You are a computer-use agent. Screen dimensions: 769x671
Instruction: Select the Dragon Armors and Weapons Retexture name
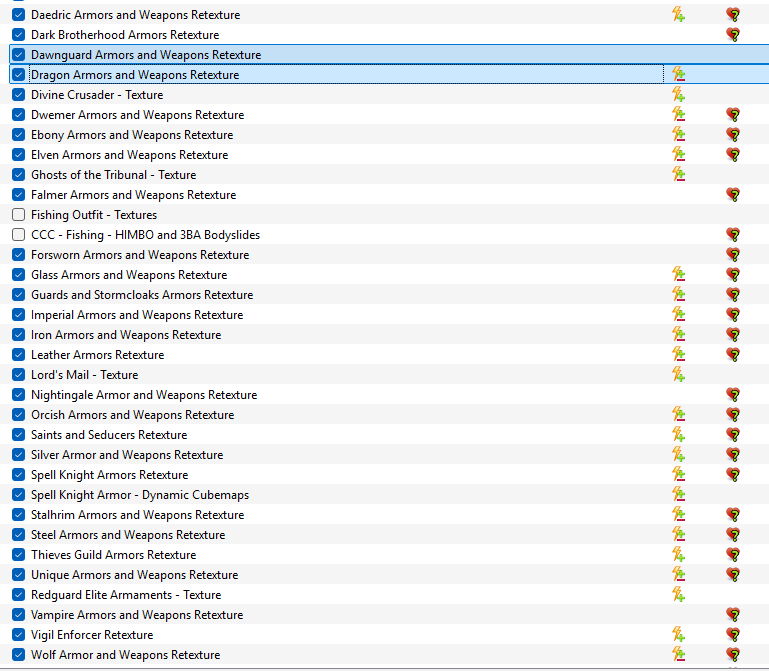coord(135,75)
